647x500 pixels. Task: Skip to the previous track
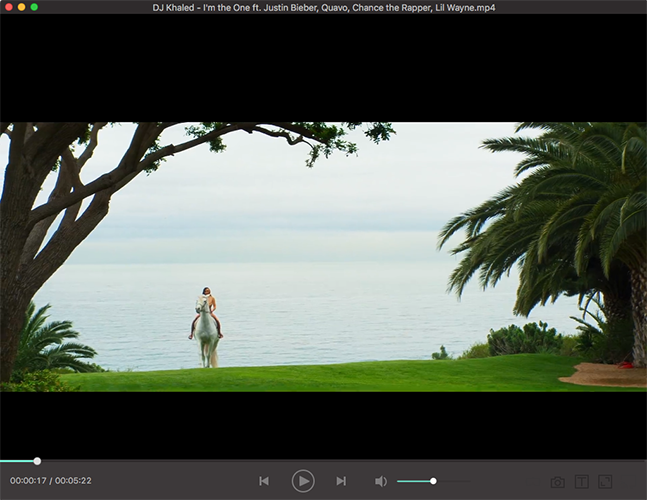(264, 481)
